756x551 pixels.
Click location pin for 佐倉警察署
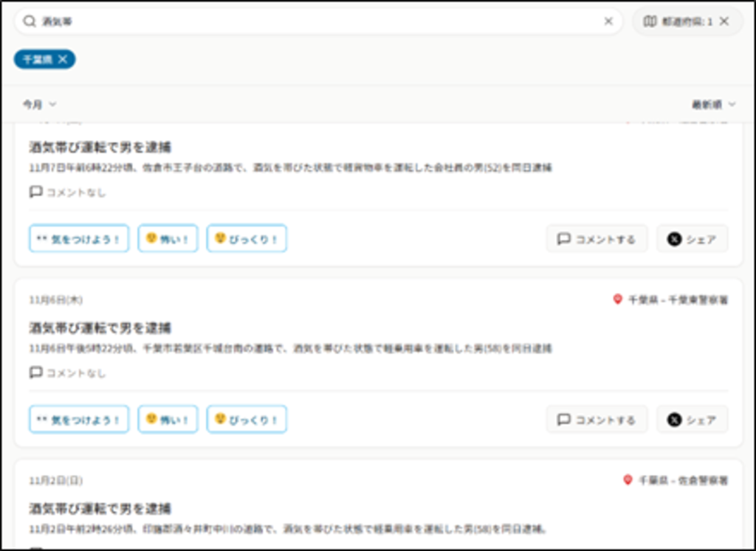point(628,480)
